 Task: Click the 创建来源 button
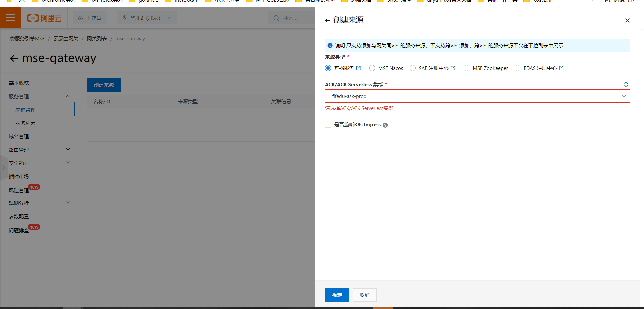point(104,85)
